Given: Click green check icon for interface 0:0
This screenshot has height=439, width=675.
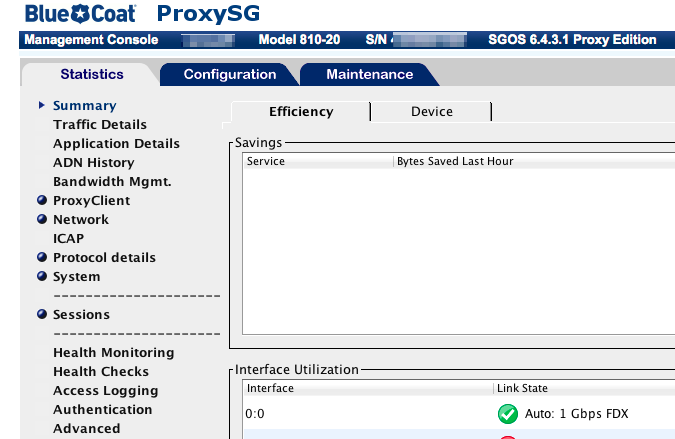Looking at the screenshot, I should click(x=508, y=414).
